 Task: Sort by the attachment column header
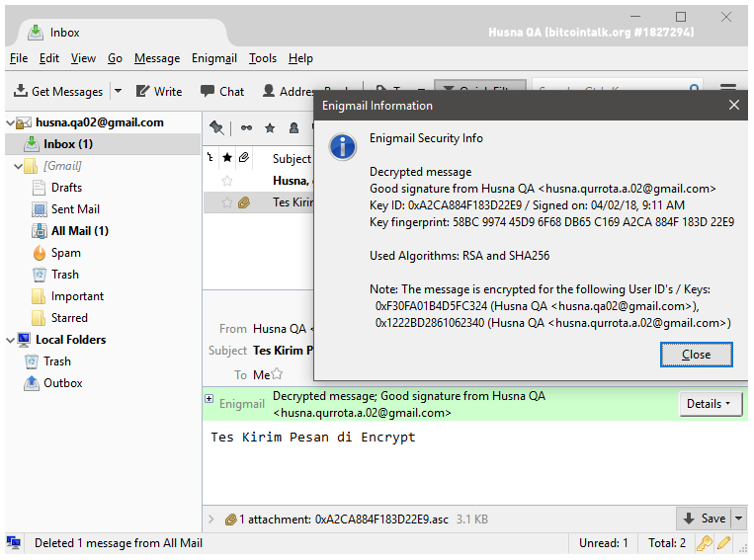tap(244, 158)
